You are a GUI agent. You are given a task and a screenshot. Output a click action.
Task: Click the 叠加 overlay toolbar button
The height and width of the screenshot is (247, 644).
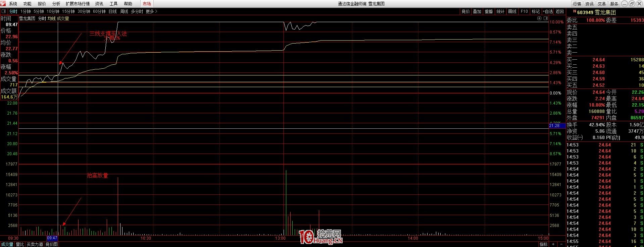[x=477, y=11]
